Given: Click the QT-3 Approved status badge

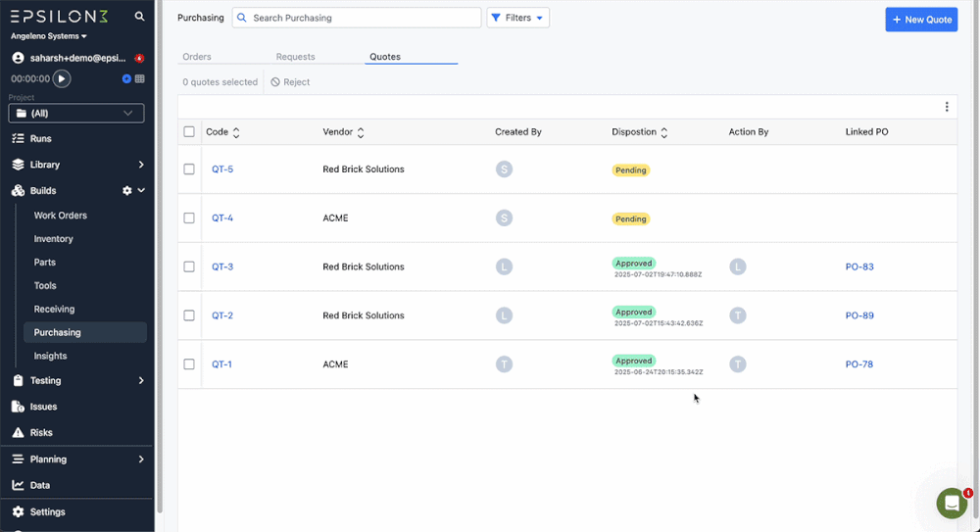Looking at the screenshot, I should [633, 264].
